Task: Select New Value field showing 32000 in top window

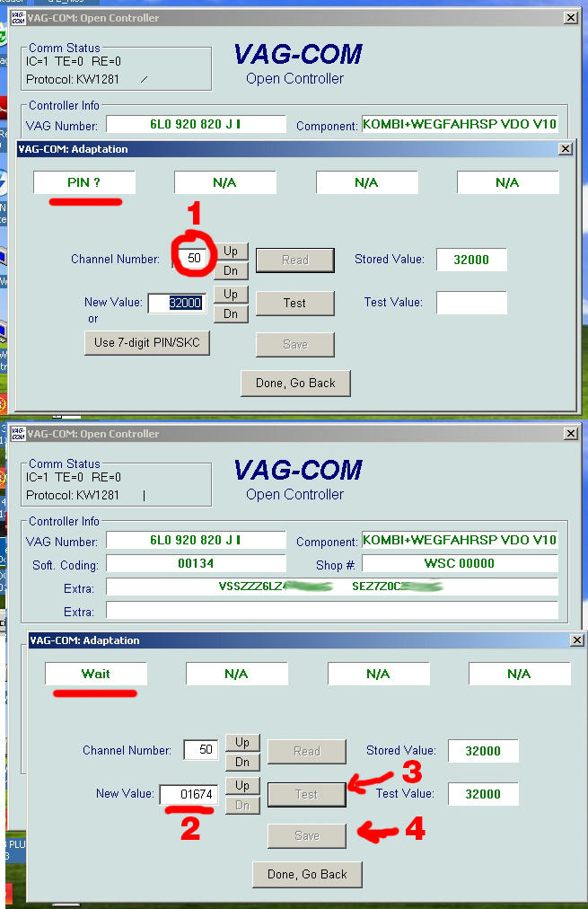Action: [x=177, y=303]
